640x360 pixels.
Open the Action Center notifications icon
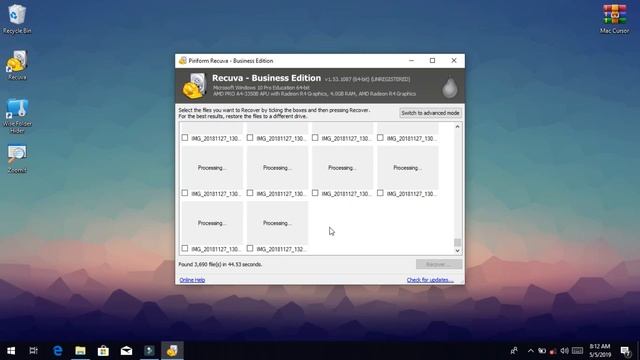(x=625, y=351)
